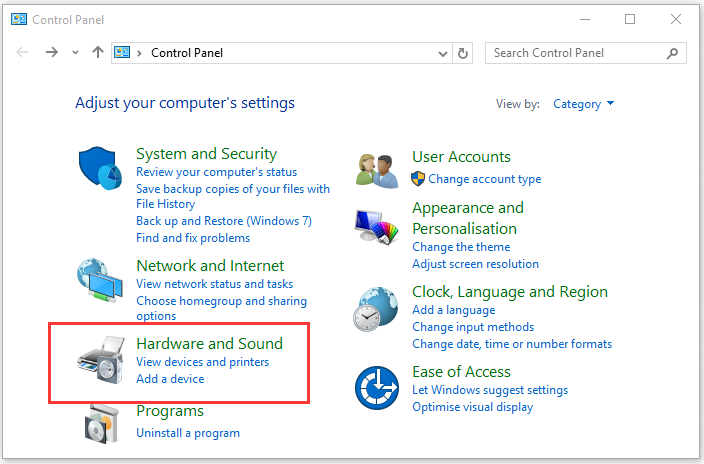
Task: Open the View by Category dropdown
Action: click(584, 104)
